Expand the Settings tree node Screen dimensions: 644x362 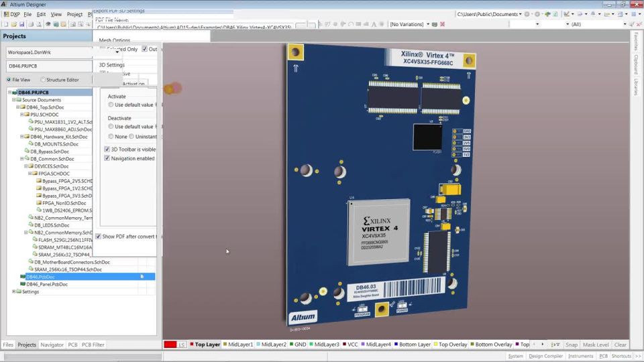pyautogui.click(x=14, y=292)
